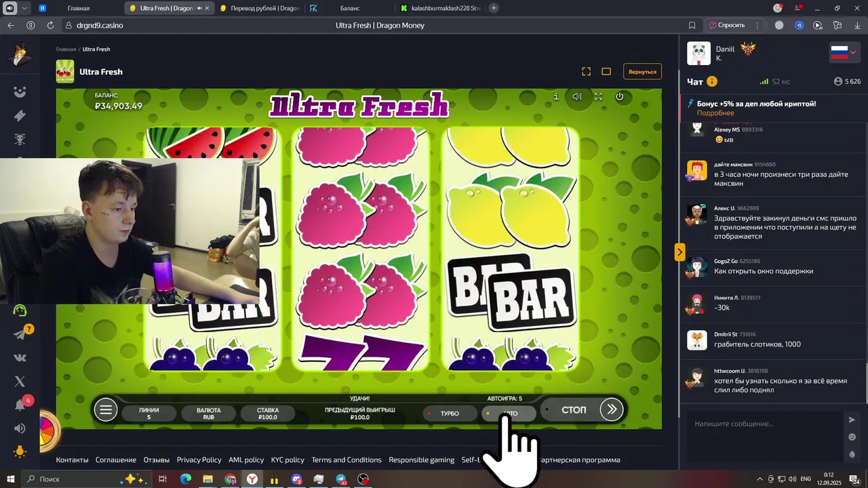
Task: Click the double-arrow spin button
Action: coord(612,409)
